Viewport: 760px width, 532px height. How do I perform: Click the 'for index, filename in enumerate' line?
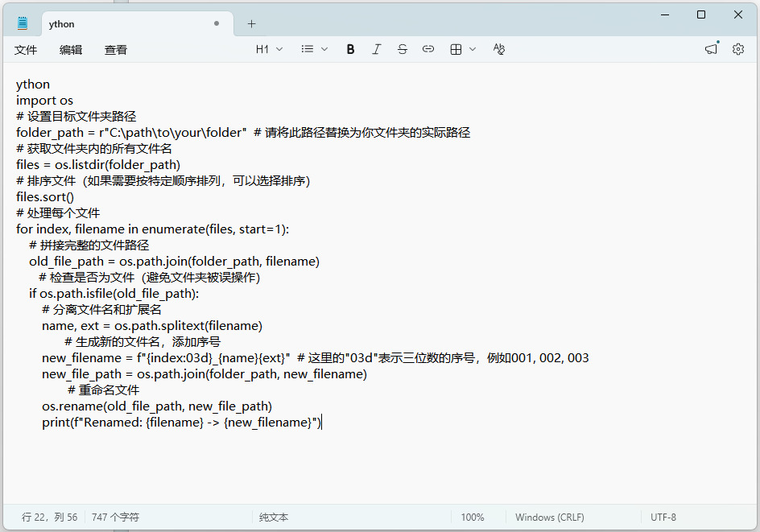point(153,229)
